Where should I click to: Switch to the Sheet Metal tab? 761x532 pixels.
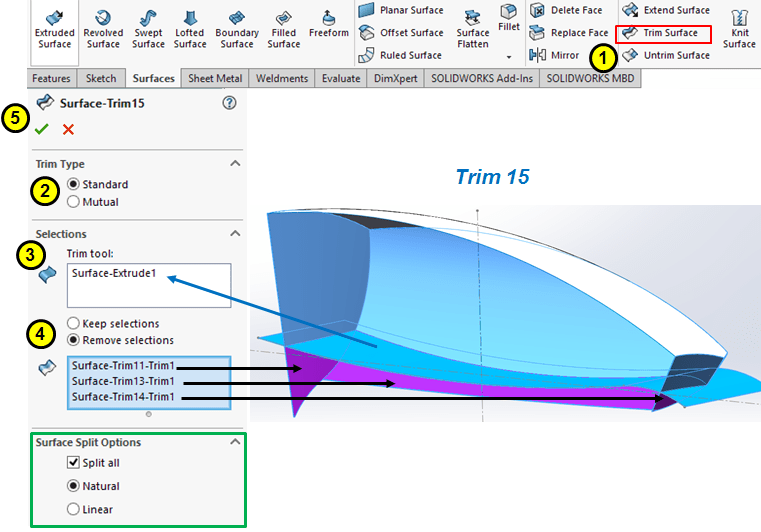[215, 78]
